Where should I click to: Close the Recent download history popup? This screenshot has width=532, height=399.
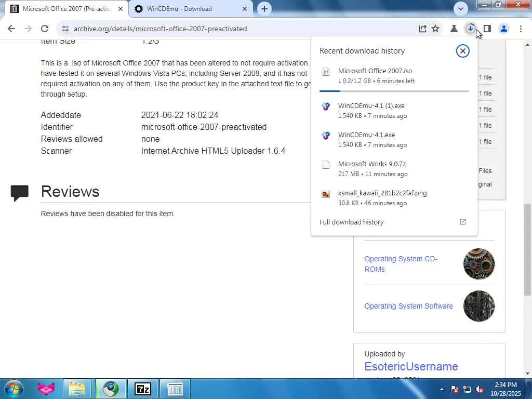[x=462, y=51]
